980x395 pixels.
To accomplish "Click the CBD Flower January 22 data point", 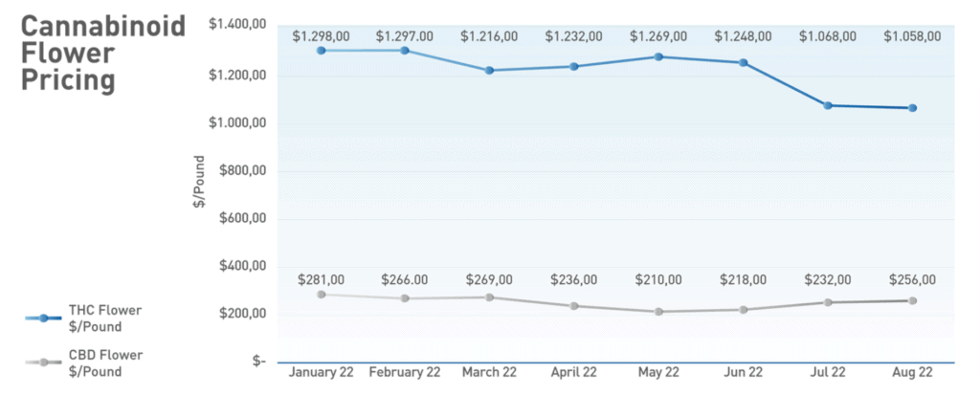I will coord(322,295).
